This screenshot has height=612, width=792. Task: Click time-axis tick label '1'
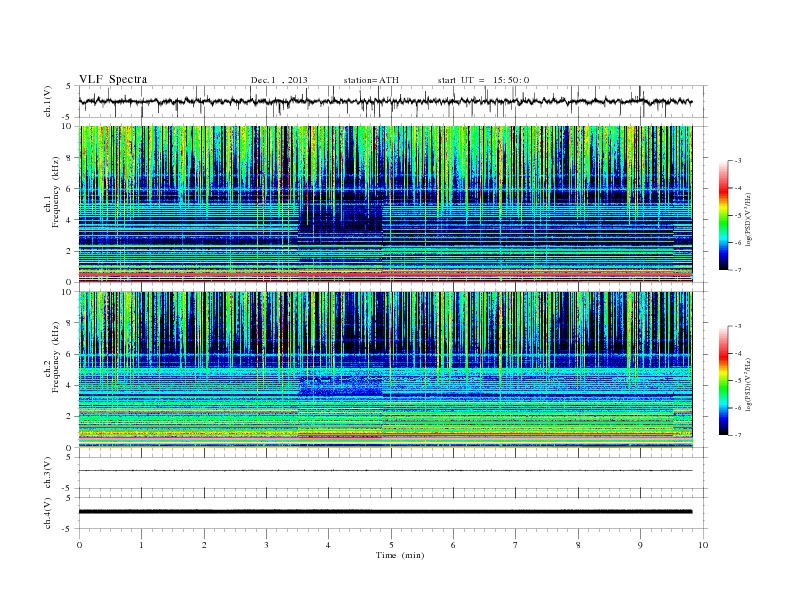(141, 545)
